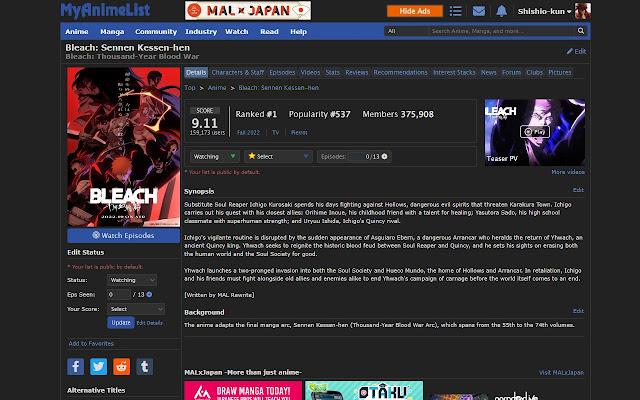640x400 pixels.
Task: Switch to Episodes tab
Action: pos(282,72)
